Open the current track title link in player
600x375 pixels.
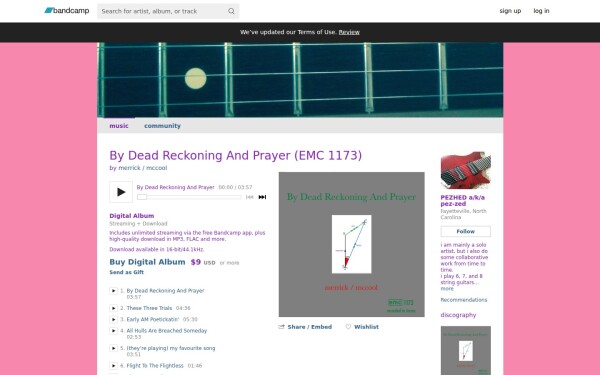coord(176,187)
